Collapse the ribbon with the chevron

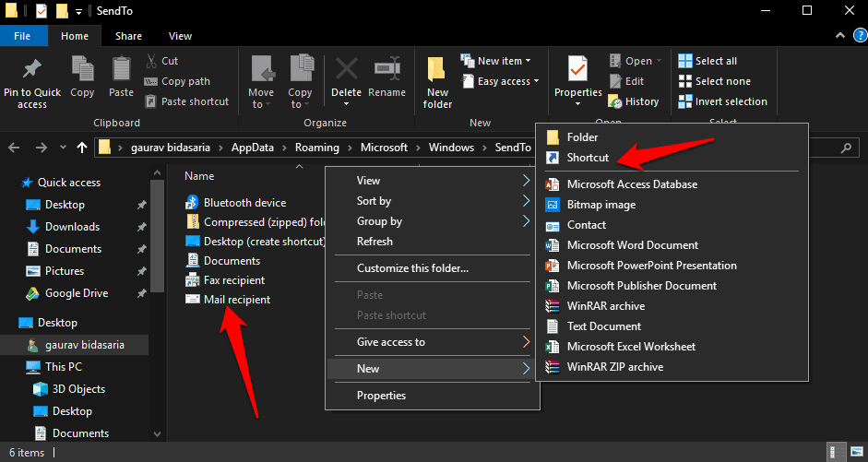840,36
